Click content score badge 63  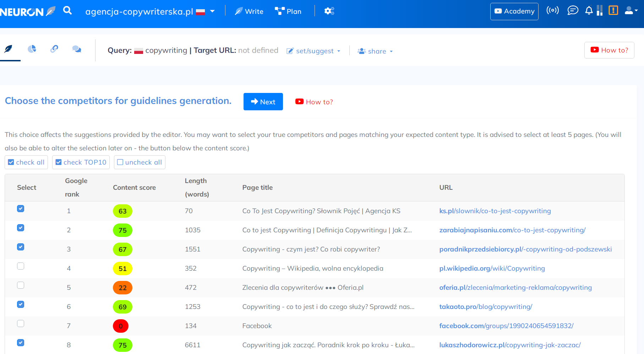[122, 211]
